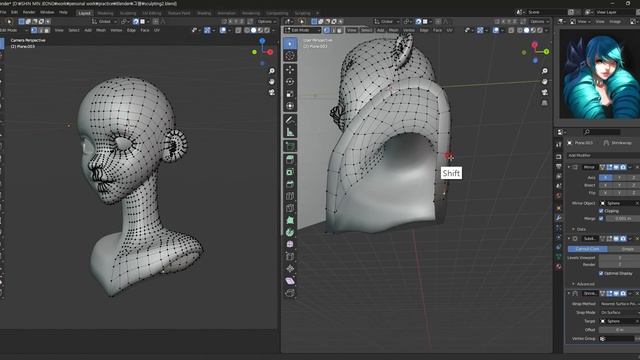Select the Spin tool

click(x=290, y=232)
